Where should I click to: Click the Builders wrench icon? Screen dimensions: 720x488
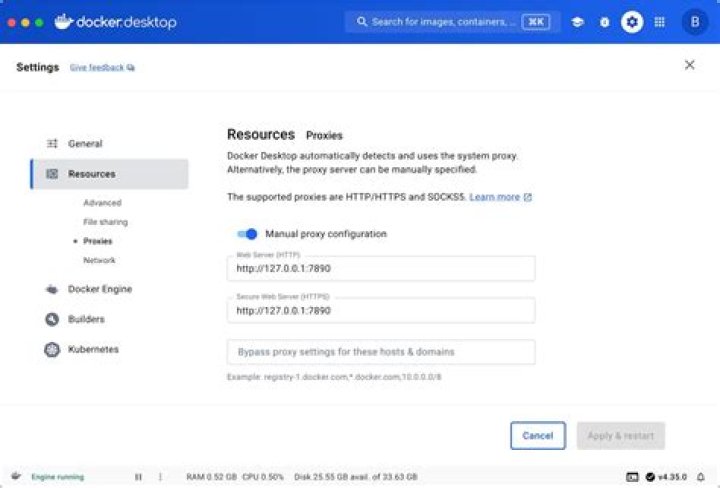(52, 319)
